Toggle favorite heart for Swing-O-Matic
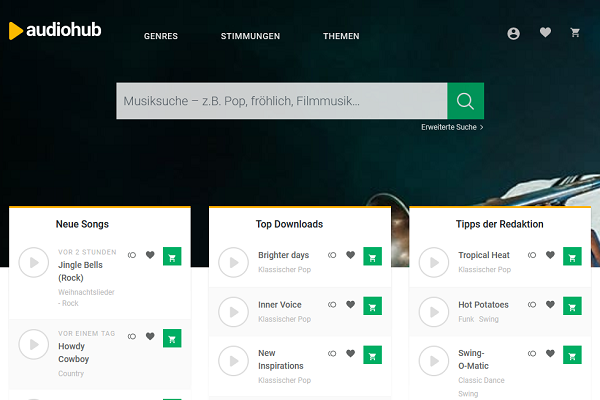 550,353
